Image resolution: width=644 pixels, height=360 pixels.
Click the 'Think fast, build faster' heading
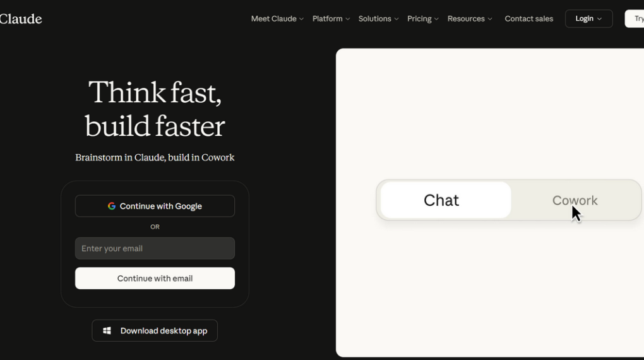(x=155, y=109)
